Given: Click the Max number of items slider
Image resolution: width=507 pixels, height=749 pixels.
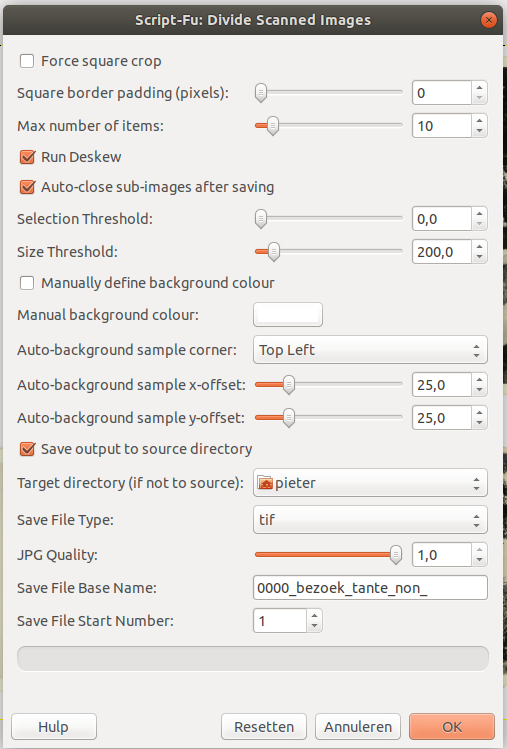Looking at the screenshot, I should (329, 126).
